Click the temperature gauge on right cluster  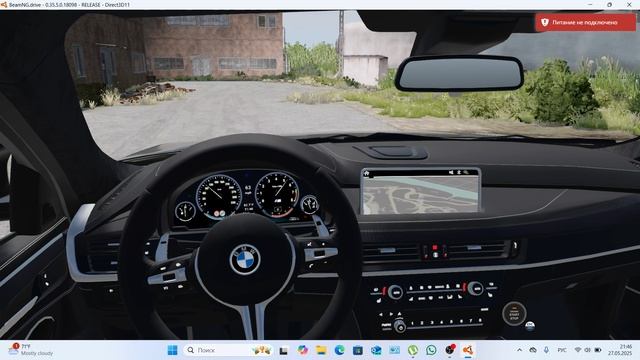[x=309, y=204]
